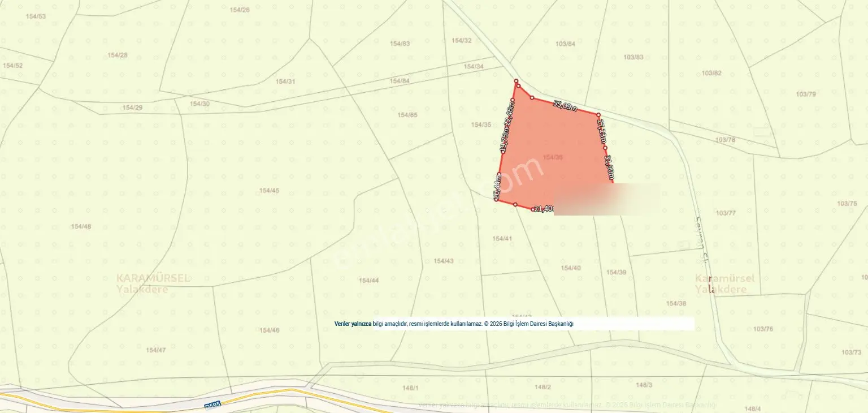
Task: Click the uppercase KARAMÜRSEL Yalakdere place label
Action: point(153,283)
